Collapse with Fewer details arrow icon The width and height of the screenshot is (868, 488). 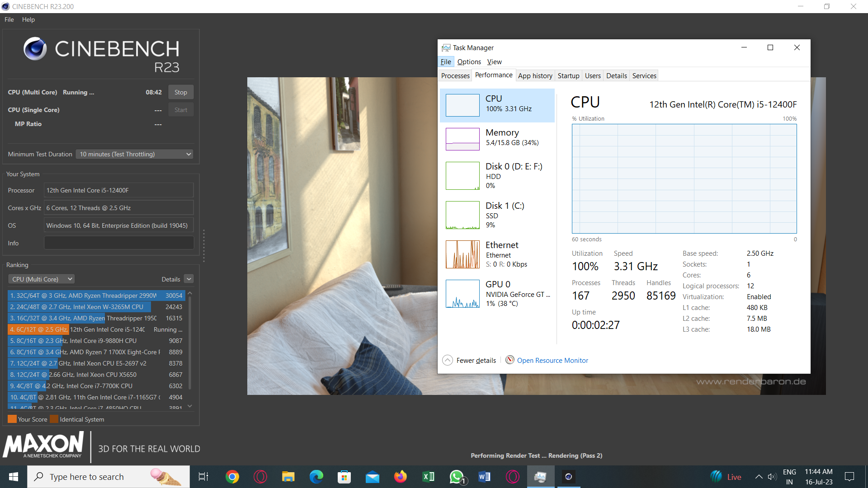(x=447, y=360)
